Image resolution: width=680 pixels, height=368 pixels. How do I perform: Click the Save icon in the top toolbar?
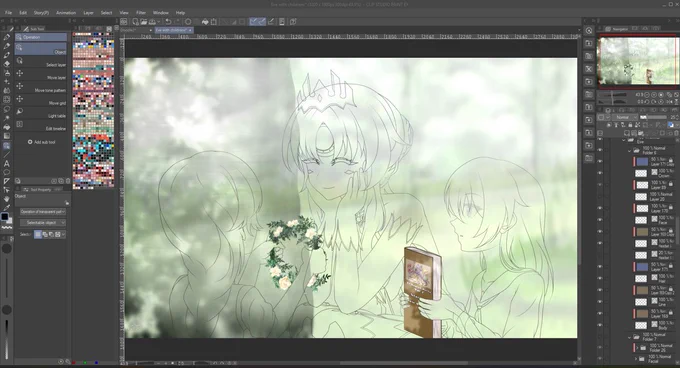153,22
